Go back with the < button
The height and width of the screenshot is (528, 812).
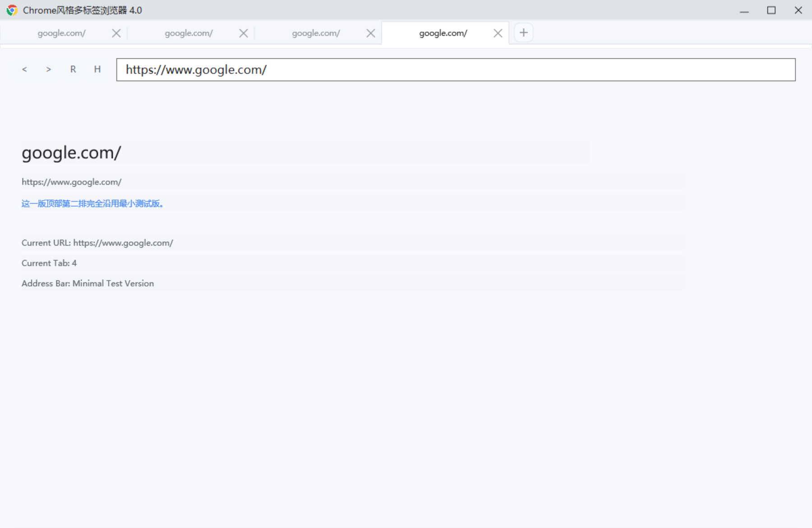24,69
